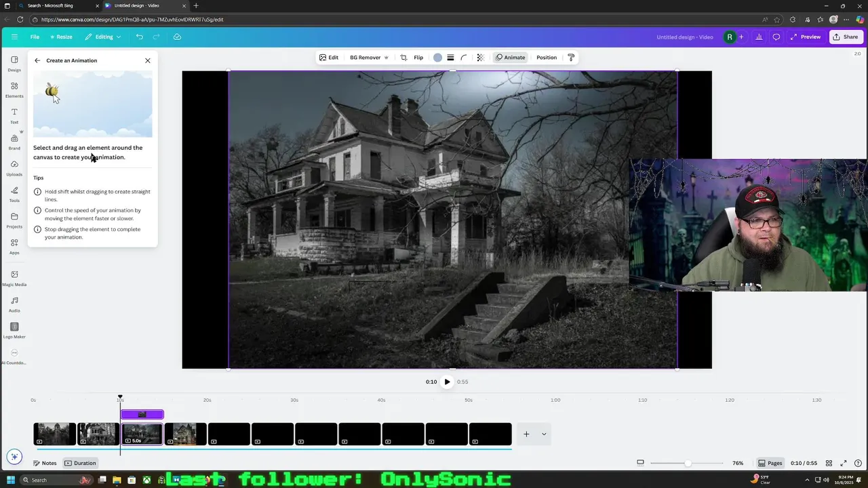Open Xbox app on the taskbar

click(146, 480)
